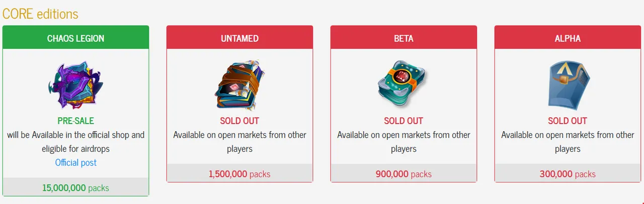Open the Official post link
Viewport: 644px width, 204px height.
[75, 163]
